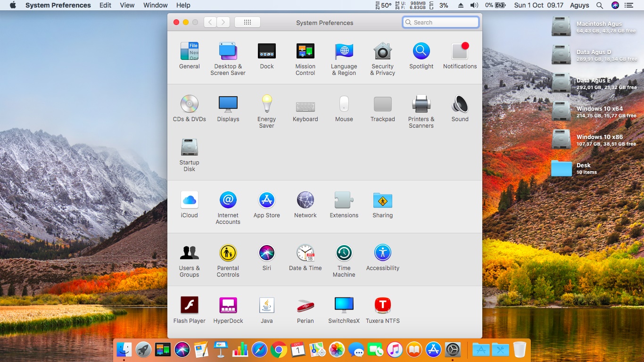This screenshot has height=362, width=644.
Task: Open the Trackpad preferences pane
Action: click(383, 109)
